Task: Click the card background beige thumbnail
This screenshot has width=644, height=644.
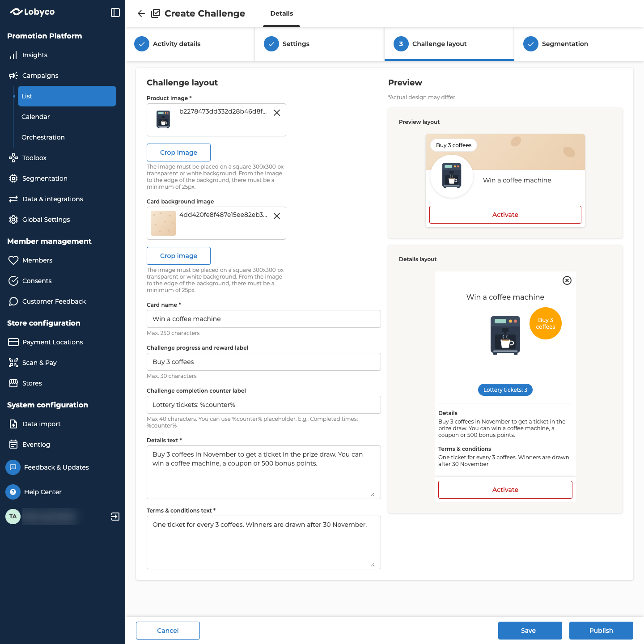Action: click(x=163, y=223)
